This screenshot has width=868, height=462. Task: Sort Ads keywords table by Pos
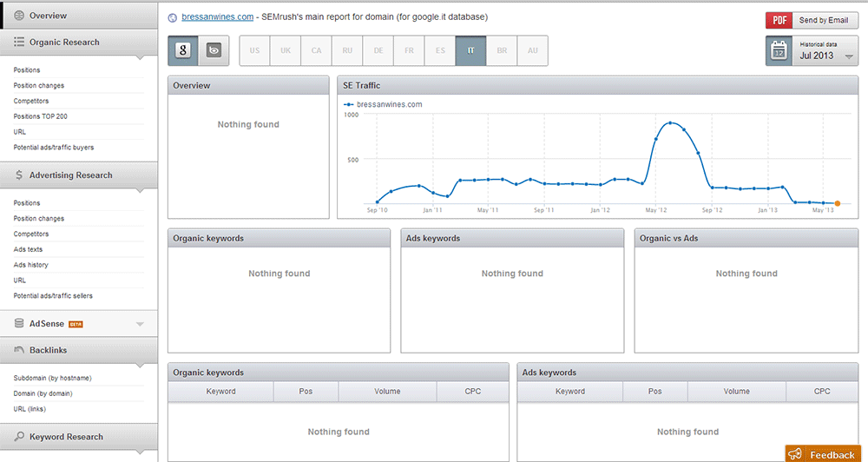pos(654,391)
